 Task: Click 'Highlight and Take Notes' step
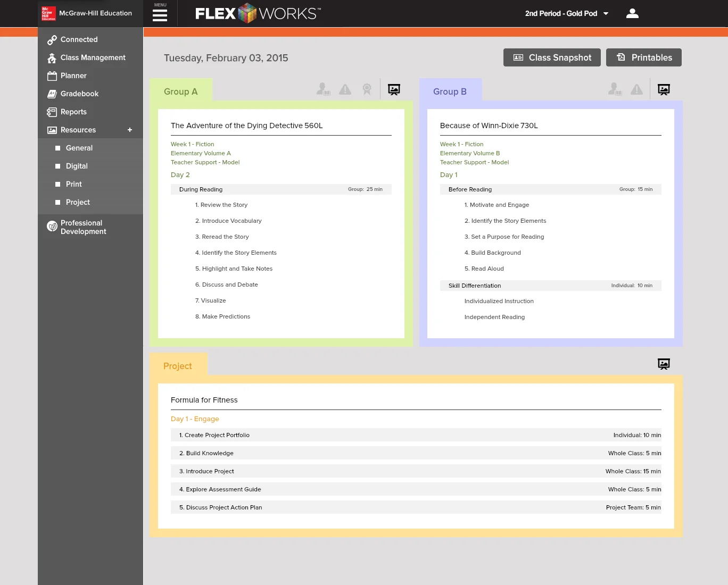234,269
